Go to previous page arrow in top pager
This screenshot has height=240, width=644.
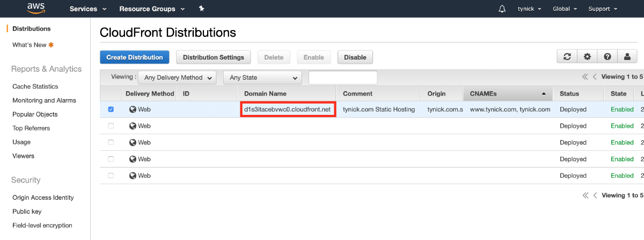pos(595,77)
